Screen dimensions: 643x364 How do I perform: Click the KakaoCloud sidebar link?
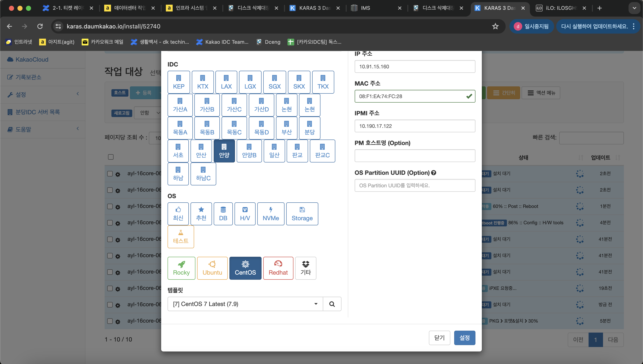(x=28, y=59)
